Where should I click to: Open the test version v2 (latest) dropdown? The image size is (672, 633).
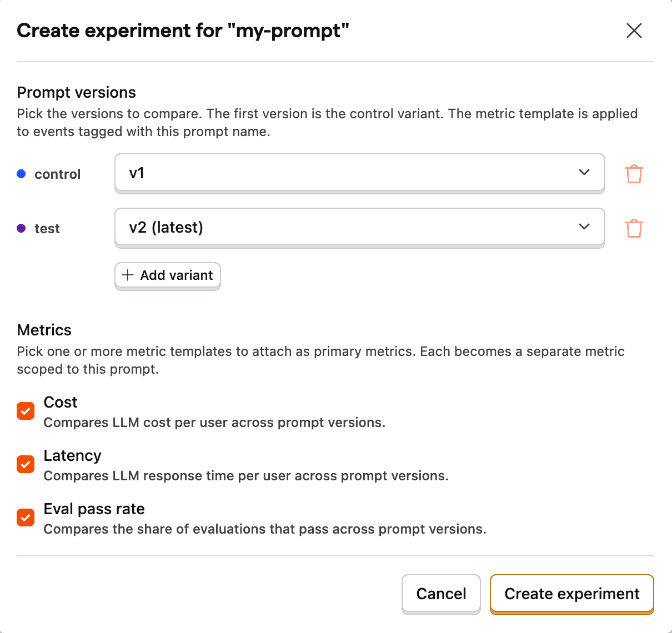[x=359, y=227]
